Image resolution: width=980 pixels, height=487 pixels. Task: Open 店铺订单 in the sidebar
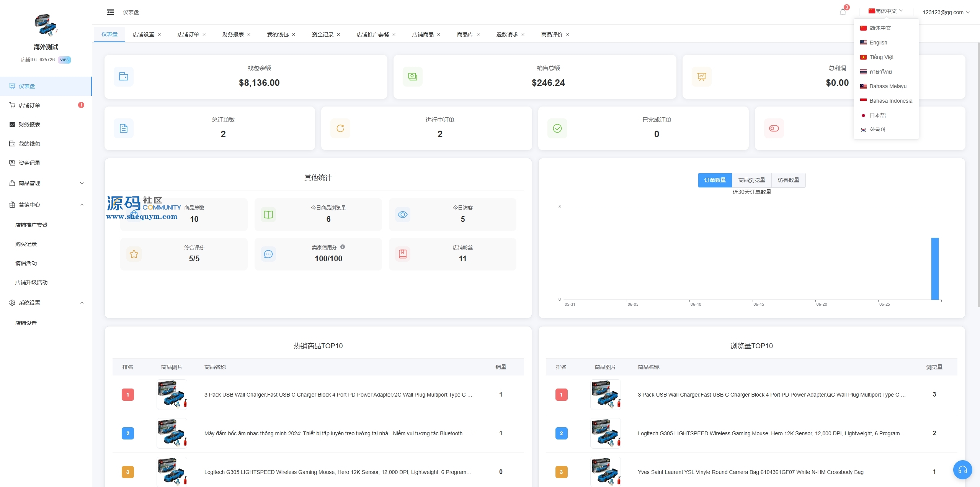(29, 105)
